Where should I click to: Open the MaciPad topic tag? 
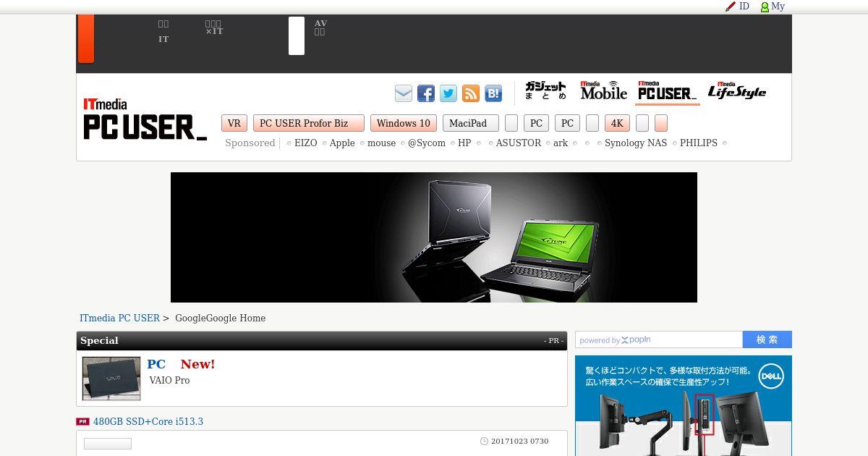pos(470,123)
